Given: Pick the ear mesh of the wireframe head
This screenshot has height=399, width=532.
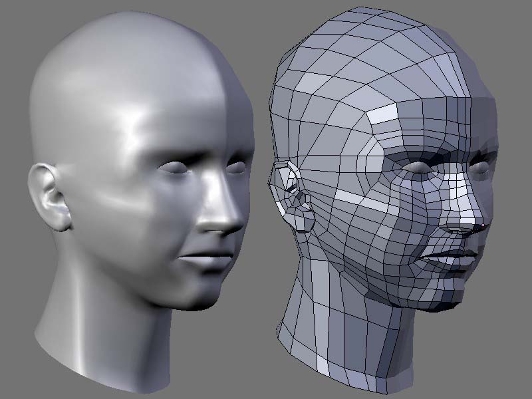Looking at the screenshot, I should (x=293, y=197).
